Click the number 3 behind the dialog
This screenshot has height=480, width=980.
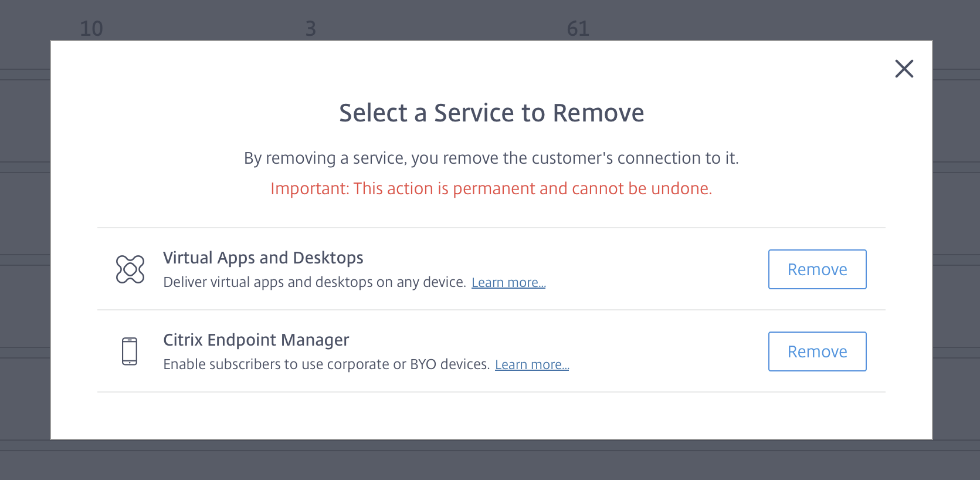point(311,28)
